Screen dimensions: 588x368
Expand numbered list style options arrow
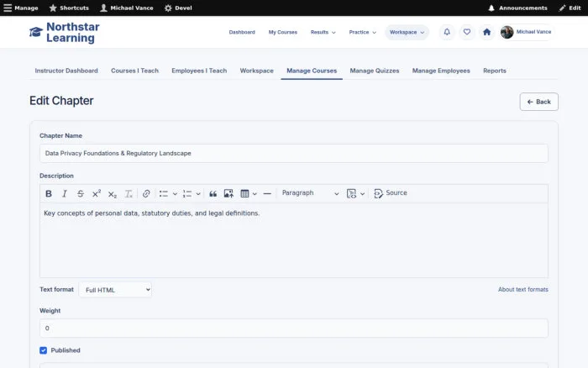point(198,194)
